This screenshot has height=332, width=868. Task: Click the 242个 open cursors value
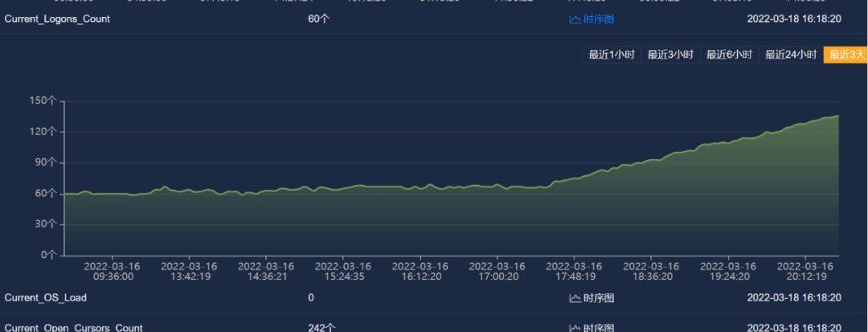321,327
